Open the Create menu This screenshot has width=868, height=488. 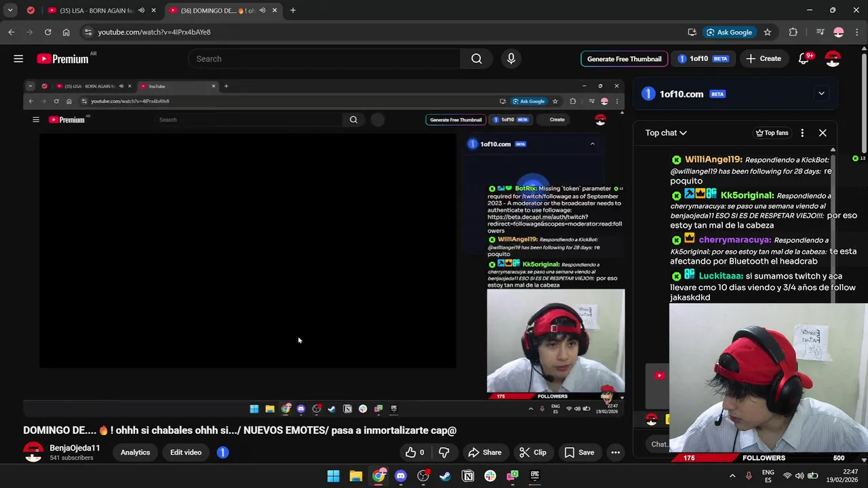[764, 59]
